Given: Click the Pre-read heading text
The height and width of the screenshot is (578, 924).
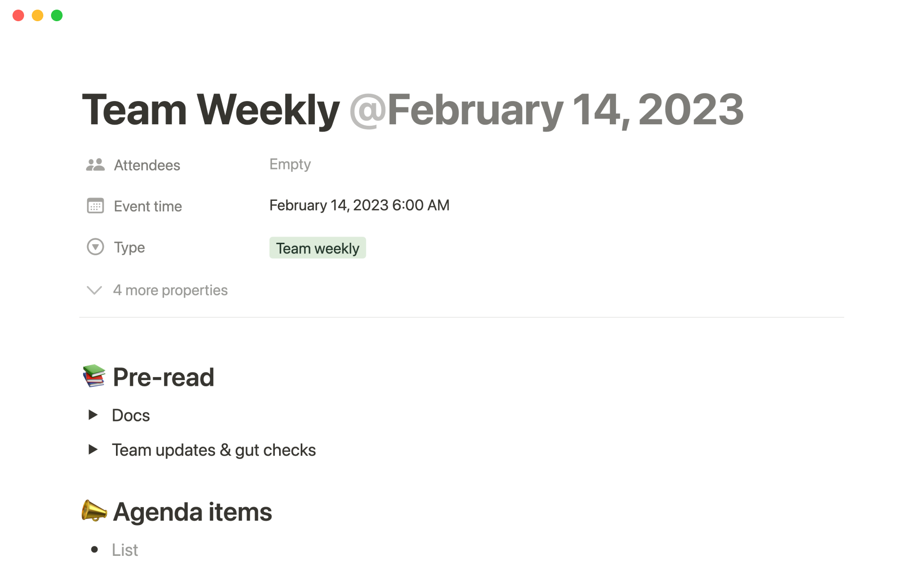Looking at the screenshot, I should pyautogui.click(x=164, y=377).
